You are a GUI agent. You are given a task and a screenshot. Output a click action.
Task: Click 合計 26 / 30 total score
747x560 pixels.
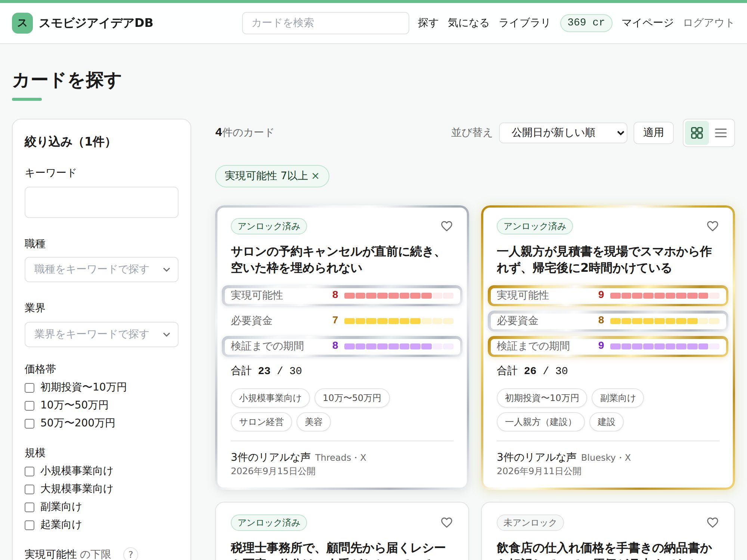click(x=532, y=371)
